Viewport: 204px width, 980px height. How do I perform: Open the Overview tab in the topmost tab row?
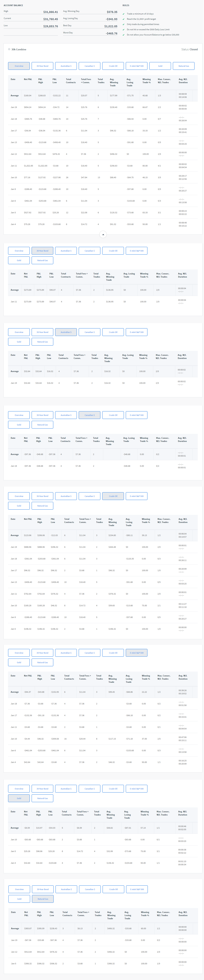[x=19, y=66]
